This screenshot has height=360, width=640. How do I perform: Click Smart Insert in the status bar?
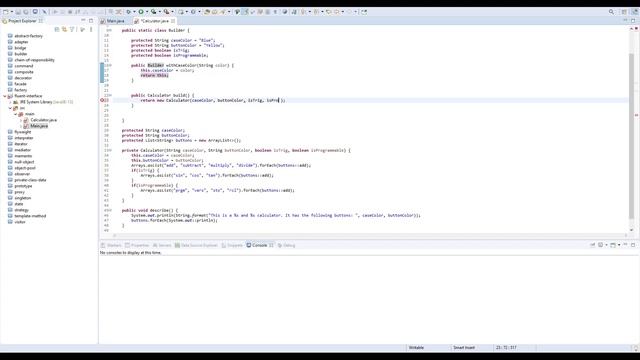pyautogui.click(x=464, y=348)
